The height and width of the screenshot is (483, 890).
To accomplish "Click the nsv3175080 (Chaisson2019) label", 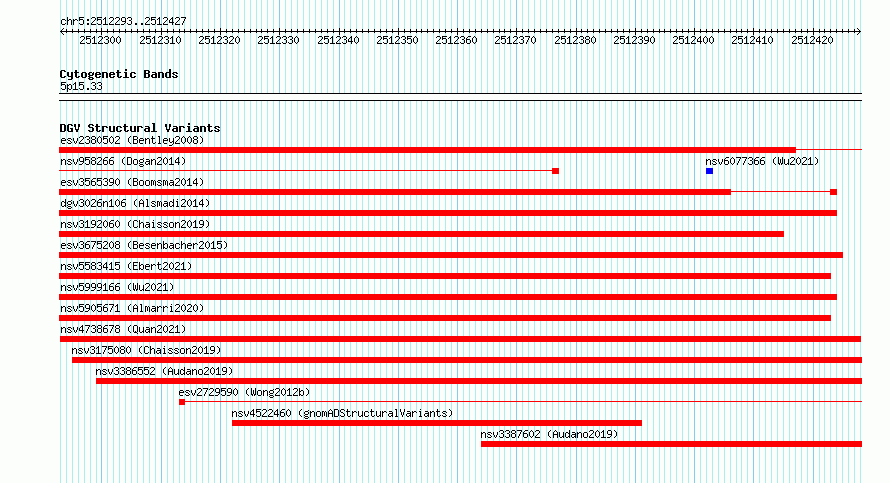I will (x=146, y=350).
